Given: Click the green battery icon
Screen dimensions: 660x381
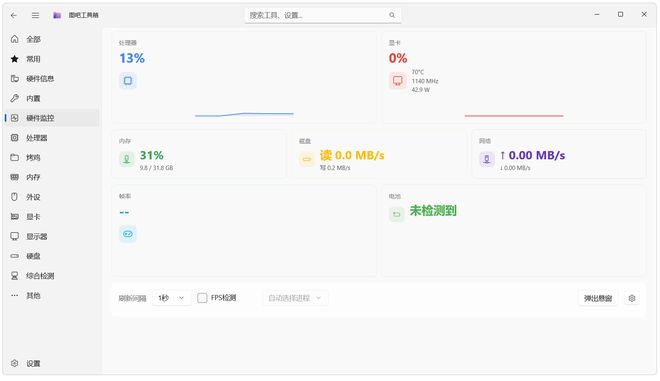Looking at the screenshot, I should (396, 215).
